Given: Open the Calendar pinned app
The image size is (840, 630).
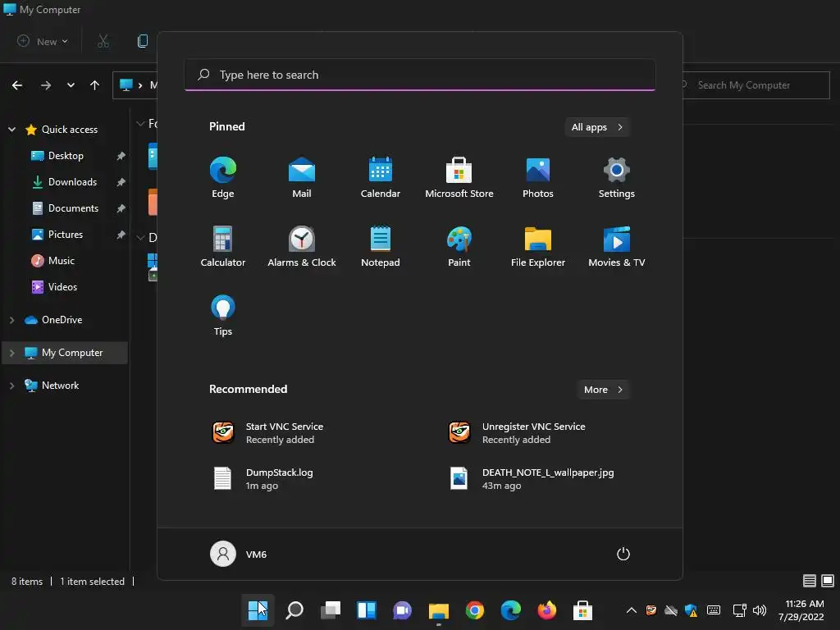Looking at the screenshot, I should coord(381,178).
